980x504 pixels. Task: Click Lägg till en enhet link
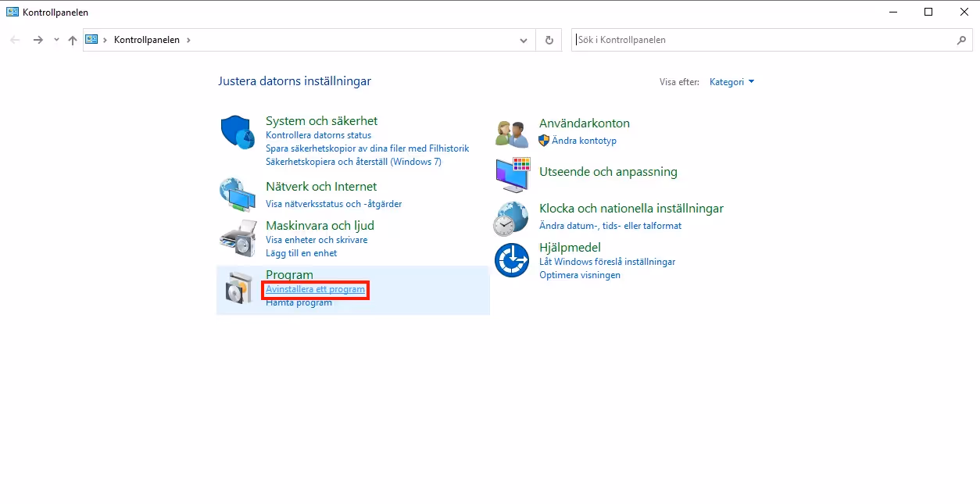(x=301, y=253)
